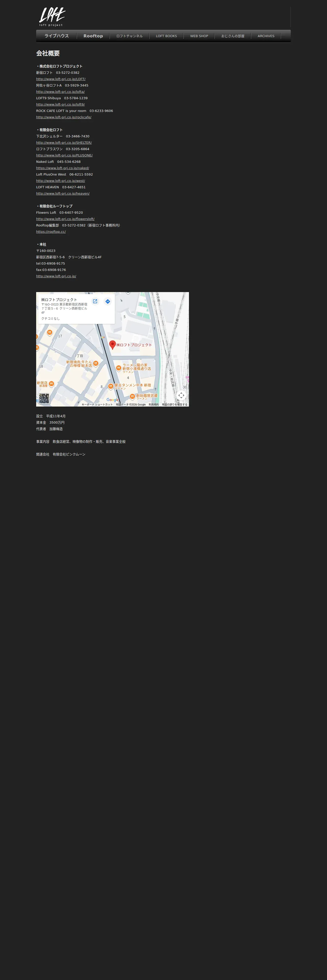Click ㈱ロフトプロジェクト title in map card

tap(59, 300)
